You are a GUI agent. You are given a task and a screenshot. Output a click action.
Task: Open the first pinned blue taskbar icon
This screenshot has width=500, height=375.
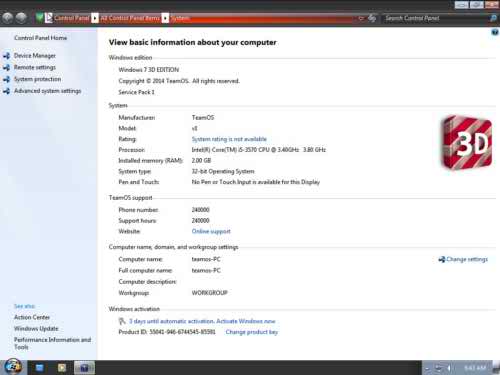coord(39,368)
